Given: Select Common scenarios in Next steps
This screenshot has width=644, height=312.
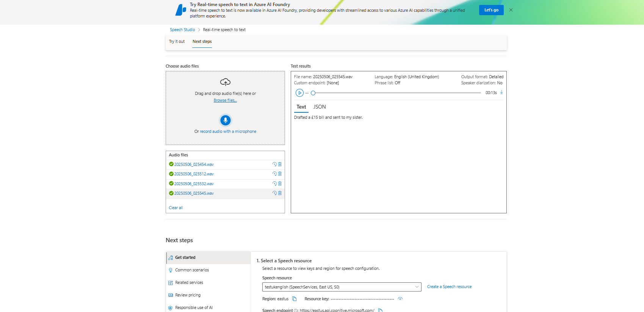Looking at the screenshot, I should [x=208, y=270].
